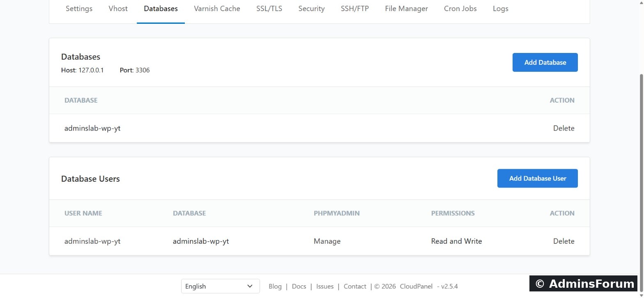Open the Settings tab
Image resolution: width=644 pixels, height=298 pixels.
point(79,9)
